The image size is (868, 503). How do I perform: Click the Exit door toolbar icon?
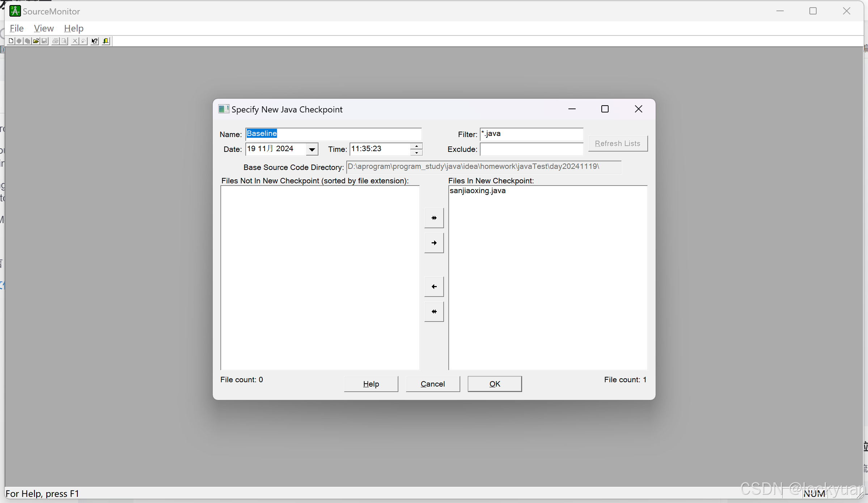coord(106,41)
